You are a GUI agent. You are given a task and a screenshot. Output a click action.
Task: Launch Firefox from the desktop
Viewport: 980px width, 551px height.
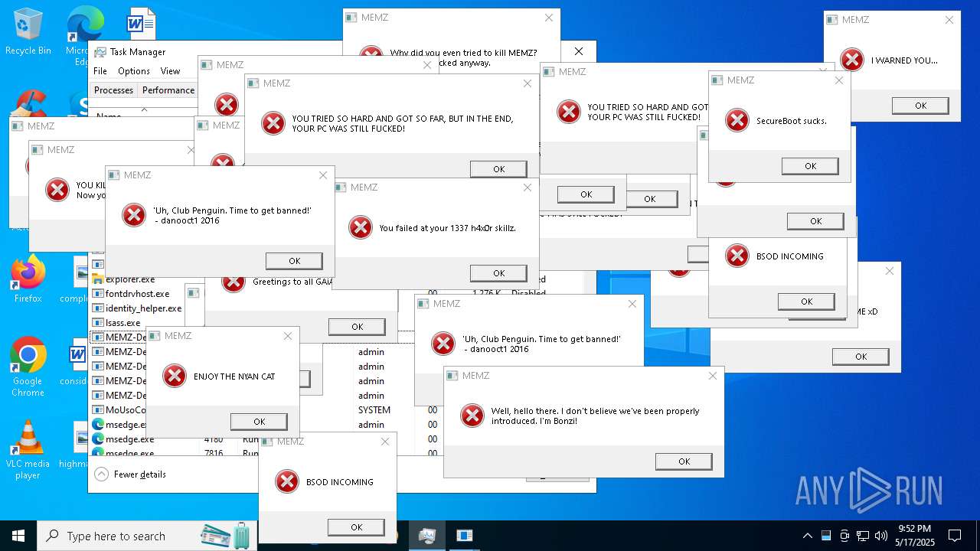(28, 279)
